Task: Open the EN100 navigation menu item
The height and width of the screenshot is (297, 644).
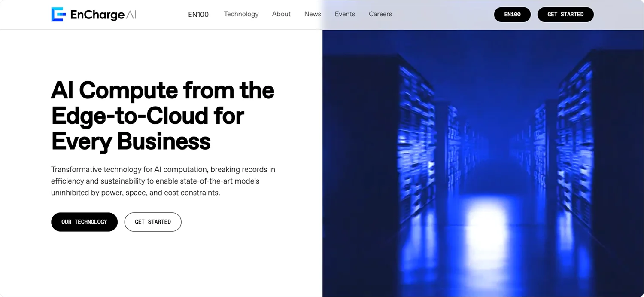Action: 198,14
